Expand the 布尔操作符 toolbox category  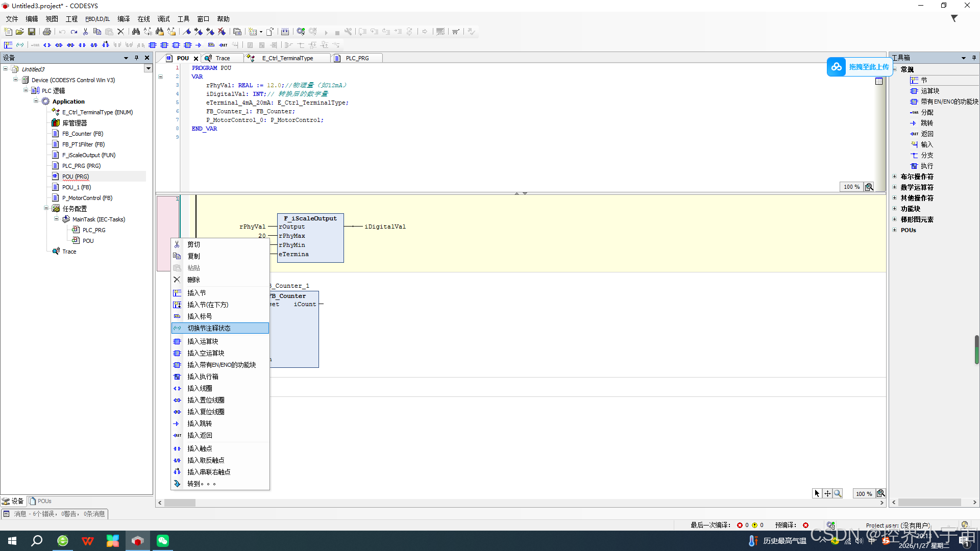(x=894, y=177)
